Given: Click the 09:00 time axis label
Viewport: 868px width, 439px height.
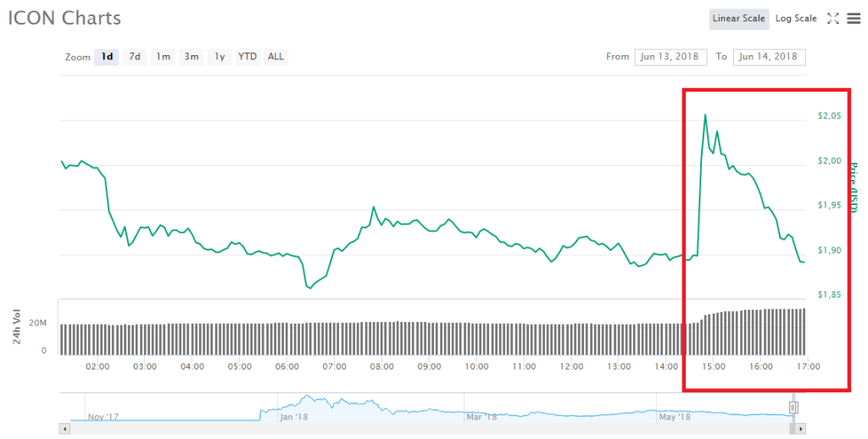Looking at the screenshot, I should (429, 366).
